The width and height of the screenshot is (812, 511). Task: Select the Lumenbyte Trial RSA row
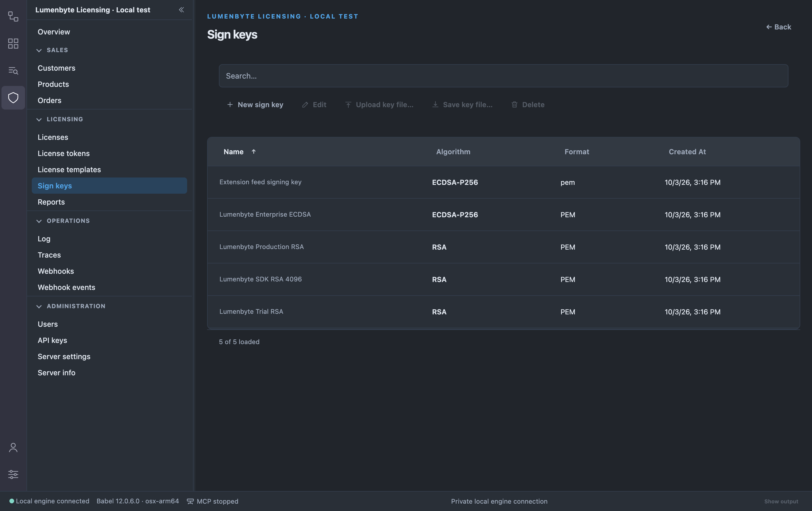coord(503,312)
